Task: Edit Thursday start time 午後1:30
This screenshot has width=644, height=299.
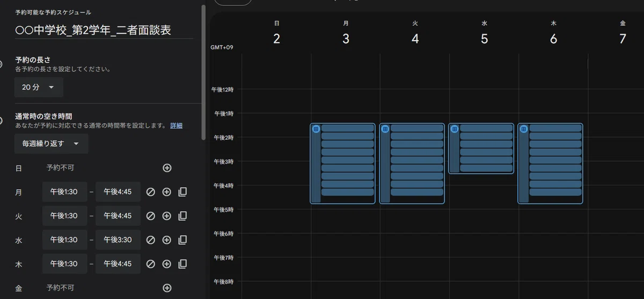Action: 64,264
